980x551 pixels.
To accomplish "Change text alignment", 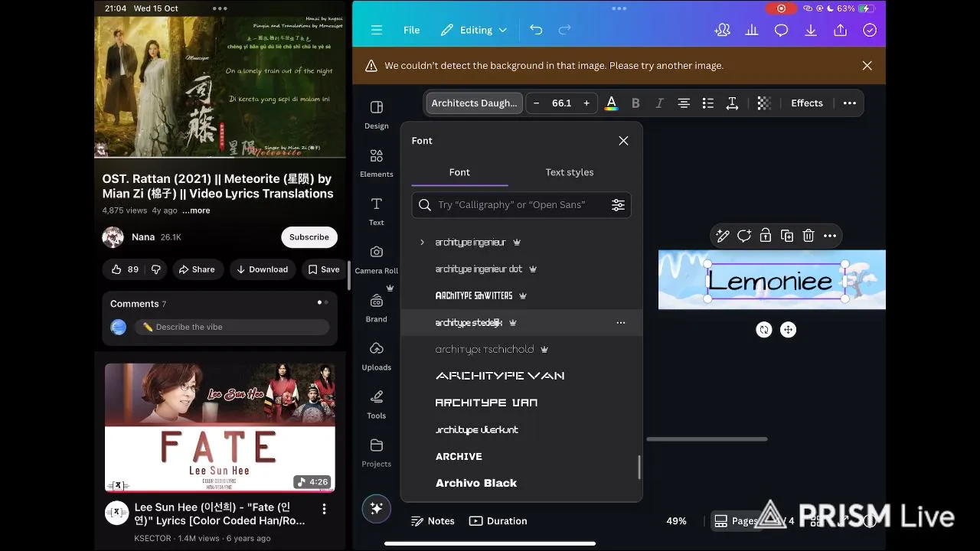I will click(x=684, y=103).
